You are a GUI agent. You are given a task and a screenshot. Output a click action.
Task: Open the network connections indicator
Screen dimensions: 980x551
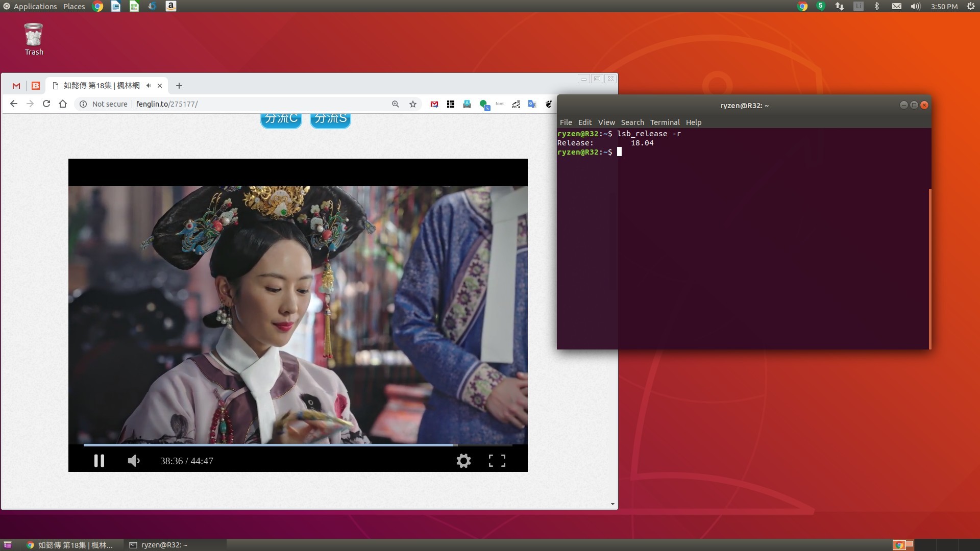pos(839,6)
